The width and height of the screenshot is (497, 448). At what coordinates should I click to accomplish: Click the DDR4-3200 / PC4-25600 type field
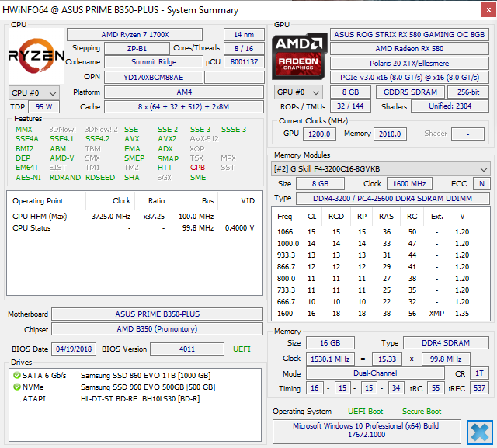click(x=392, y=198)
